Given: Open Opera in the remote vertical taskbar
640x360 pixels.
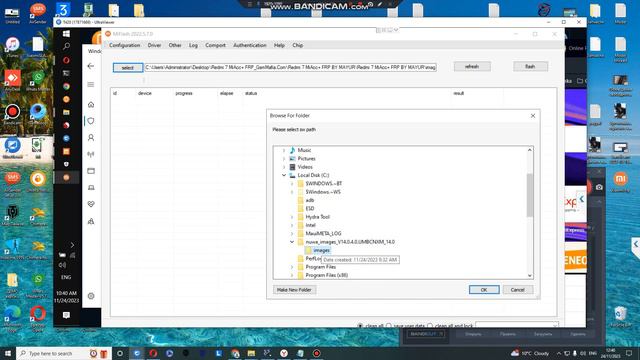Looking at the screenshot, I should click(x=66, y=60).
